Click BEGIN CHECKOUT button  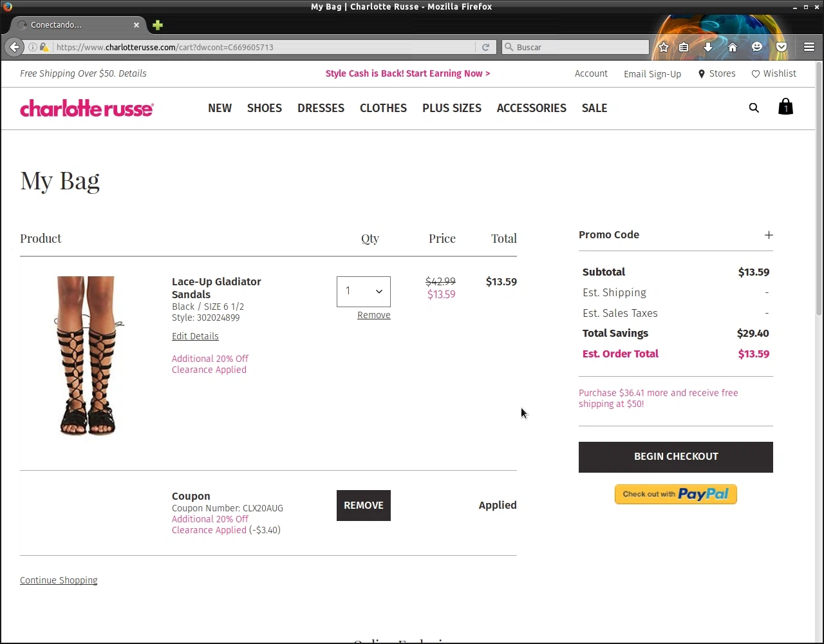tap(676, 457)
